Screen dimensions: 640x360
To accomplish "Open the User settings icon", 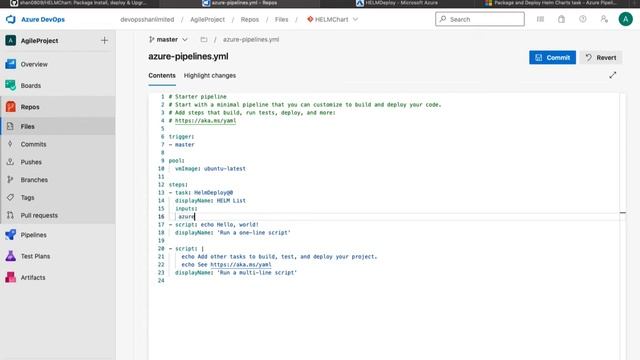I will click(604, 19).
